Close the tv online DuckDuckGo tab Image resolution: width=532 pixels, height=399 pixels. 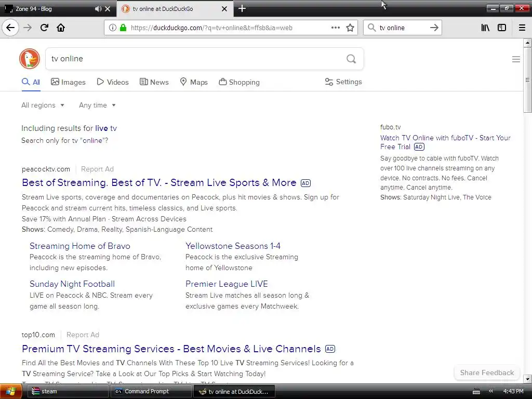click(224, 9)
